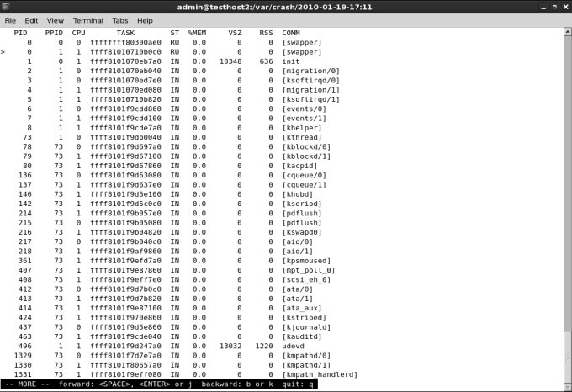Click the scrollbar down arrow

(x=568, y=386)
